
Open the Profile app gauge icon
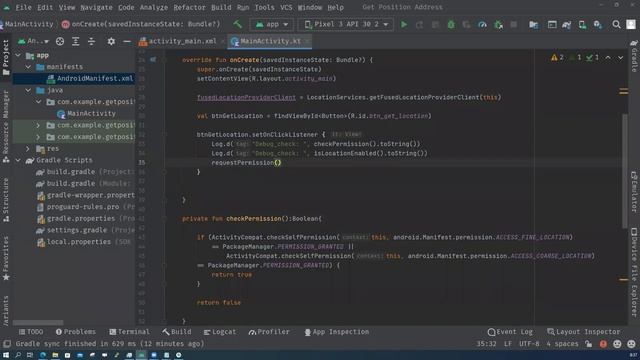tap(482, 24)
